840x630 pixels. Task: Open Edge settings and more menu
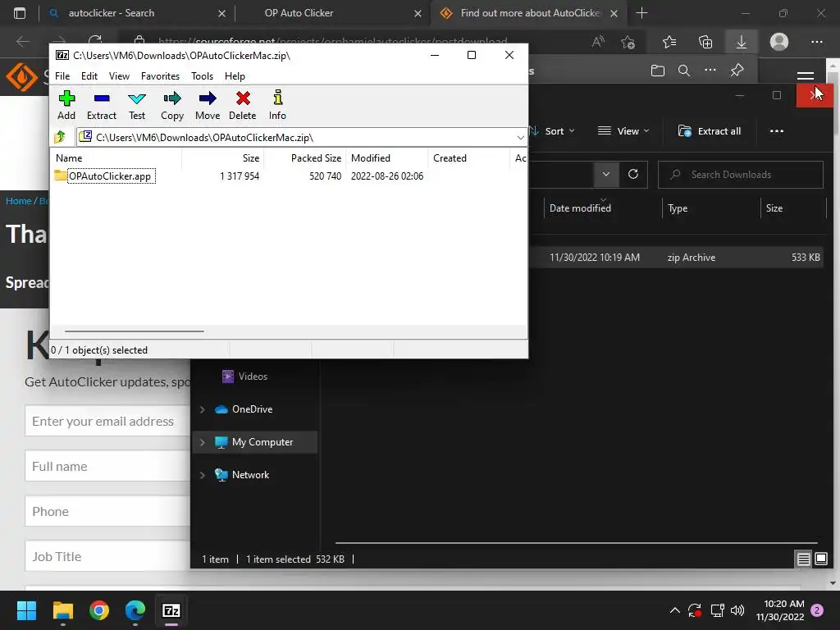click(x=816, y=42)
